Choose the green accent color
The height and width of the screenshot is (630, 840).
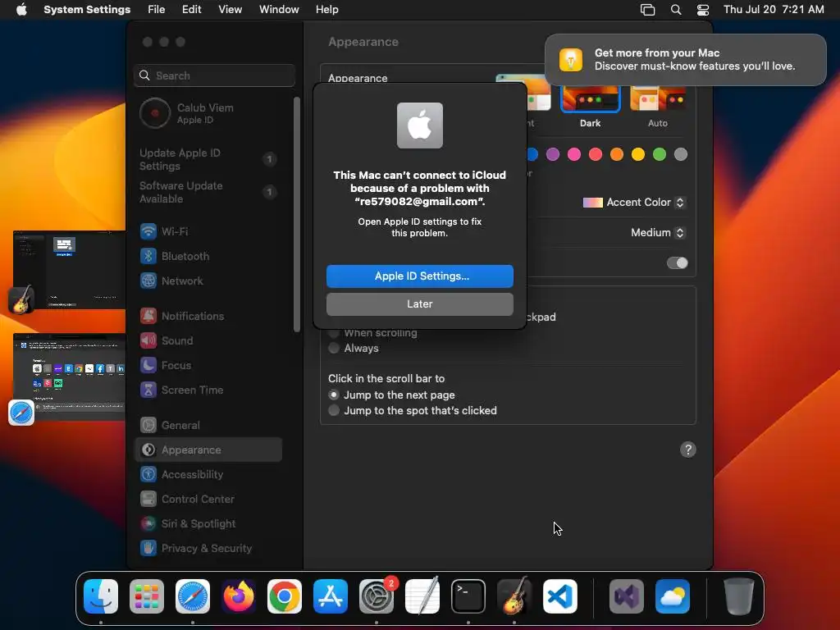[660, 154]
